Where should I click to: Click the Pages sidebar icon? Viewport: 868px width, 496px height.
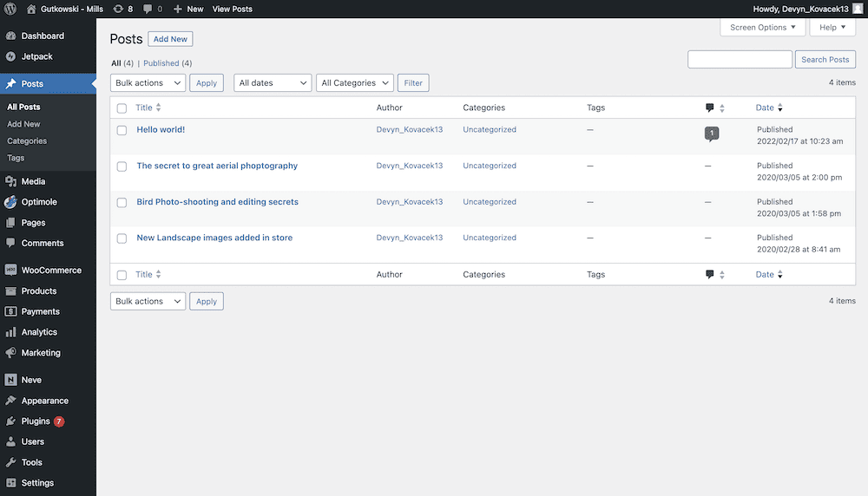(10, 222)
